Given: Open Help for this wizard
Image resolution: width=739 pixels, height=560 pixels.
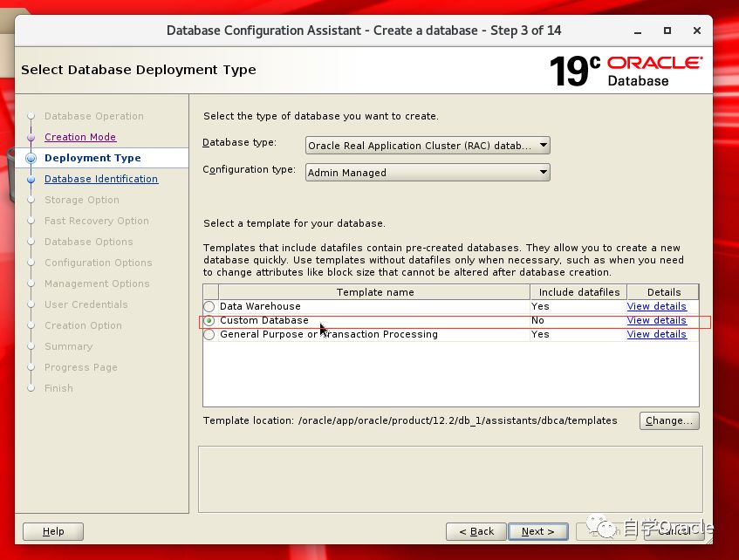Looking at the screenshot, I should pyautogui.click(x=53, y=531).
